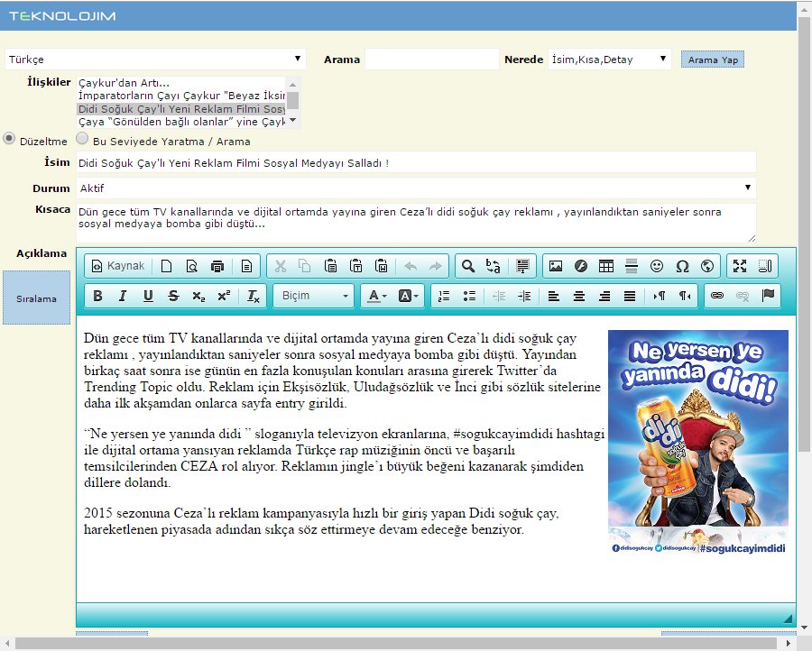This screenshot has width=812, height=651.
Task: Click into the Kısaca summary textarea
Action: 416,223
